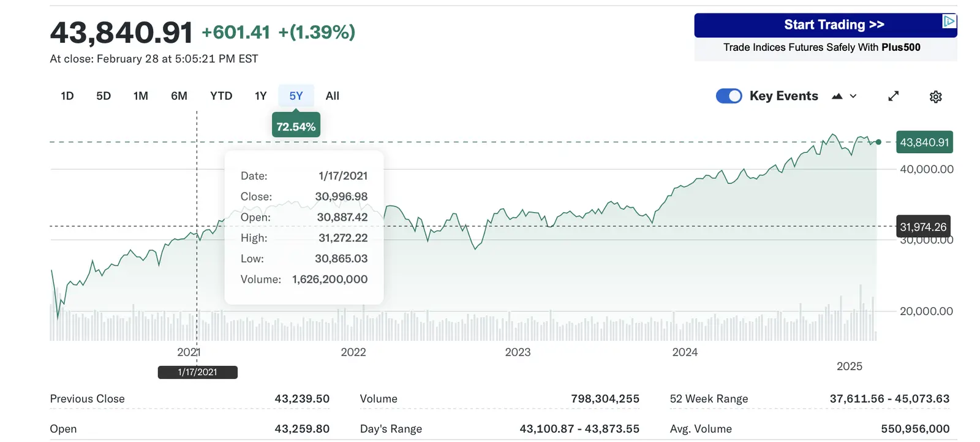Viewport: 980px width, 442px height.
Task: Click the 72.54% performance badge
Action: pyautogui.click(x=296, y=125)
